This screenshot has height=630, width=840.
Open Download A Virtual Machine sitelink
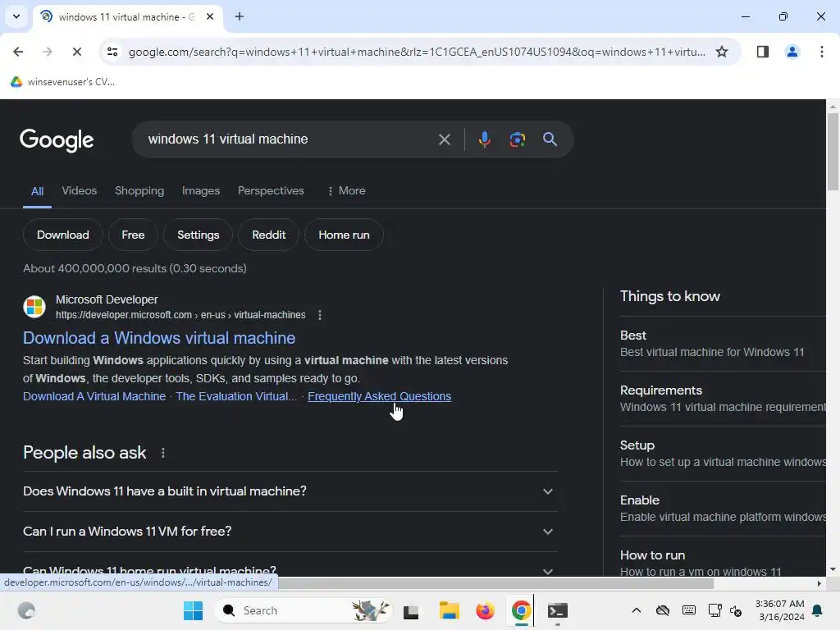94,396
